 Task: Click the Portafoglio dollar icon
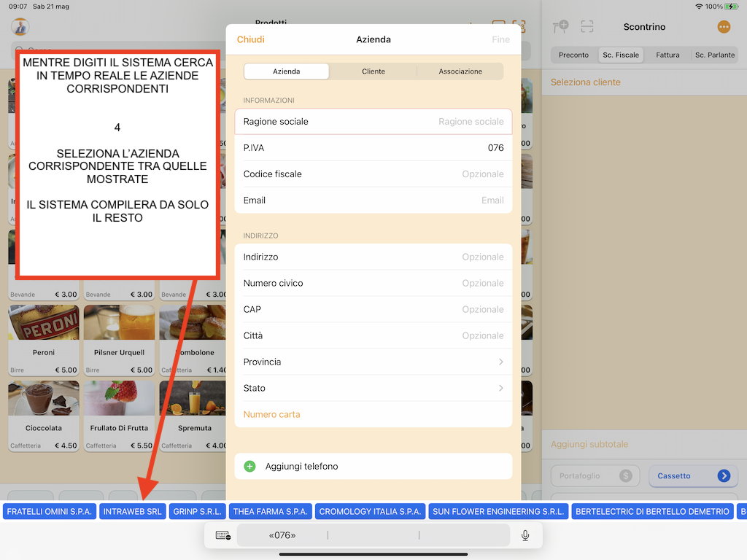625,475
